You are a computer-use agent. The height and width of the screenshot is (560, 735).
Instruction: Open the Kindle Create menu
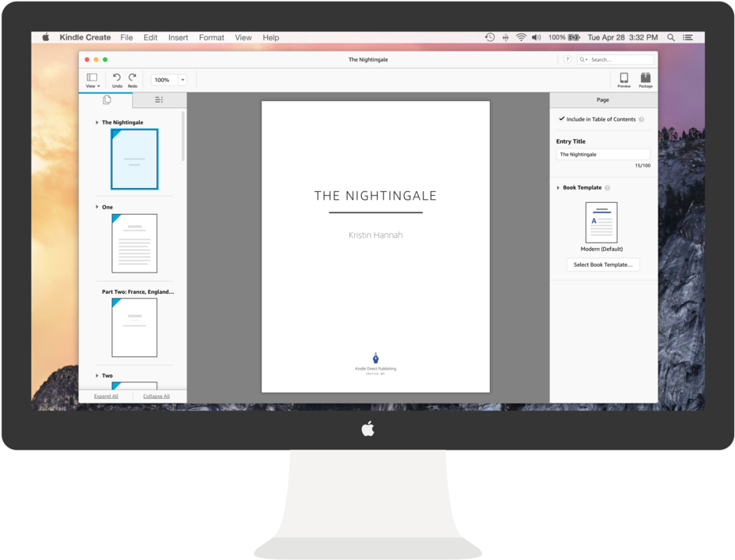pos(85,37)
